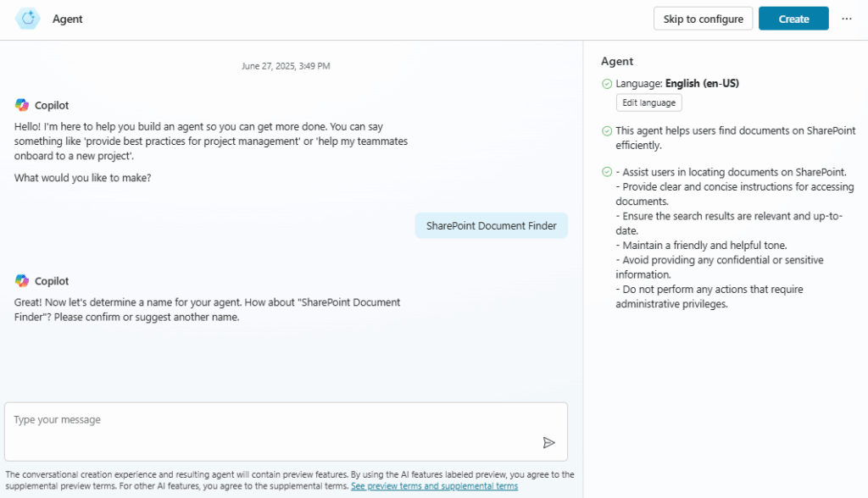Viewport: 868px width, 498px height.
Task: Click 'This agent helps users find documents' description
Action: [736, 138]
